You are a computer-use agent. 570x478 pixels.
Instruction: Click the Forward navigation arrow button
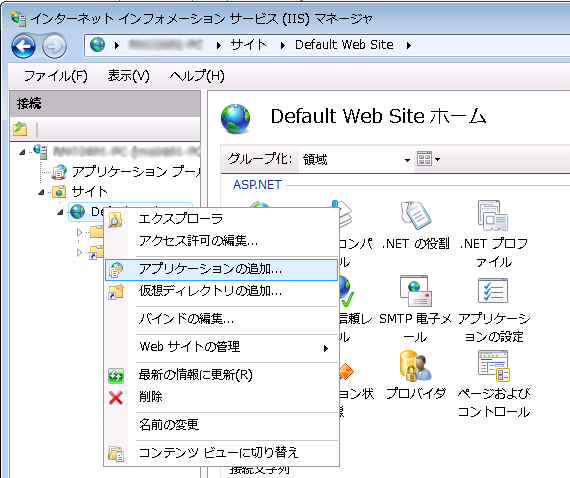coord(54,46)
